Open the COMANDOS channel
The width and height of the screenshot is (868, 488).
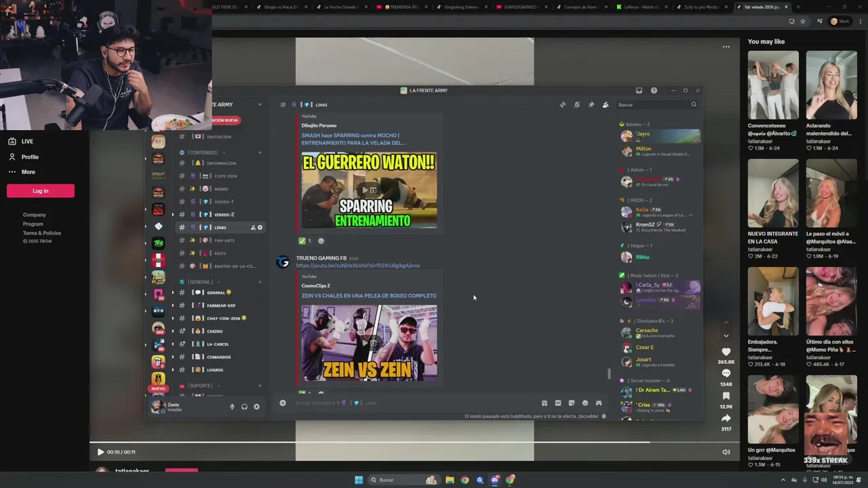point(220,357)
